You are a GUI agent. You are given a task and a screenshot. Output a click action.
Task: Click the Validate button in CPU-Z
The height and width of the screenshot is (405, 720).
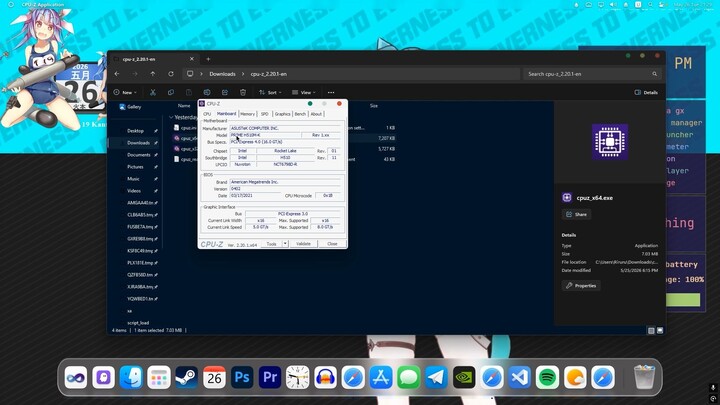tap(304, 244)
